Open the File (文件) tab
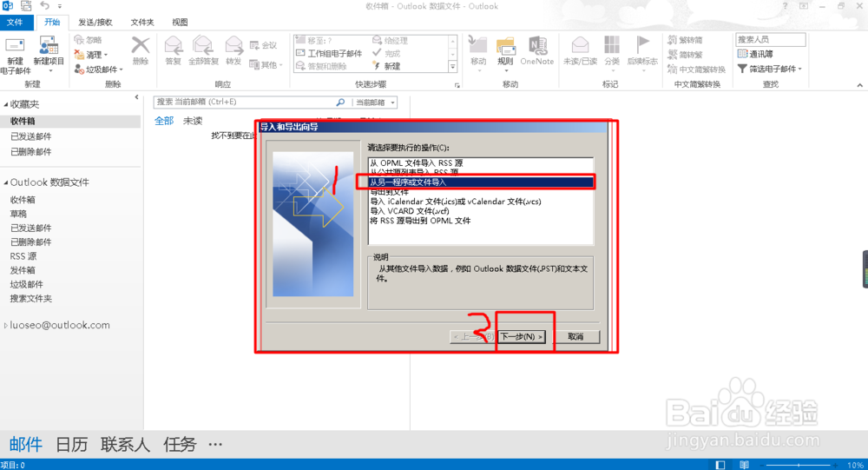868x470 pixels. (x=15, y=23)
